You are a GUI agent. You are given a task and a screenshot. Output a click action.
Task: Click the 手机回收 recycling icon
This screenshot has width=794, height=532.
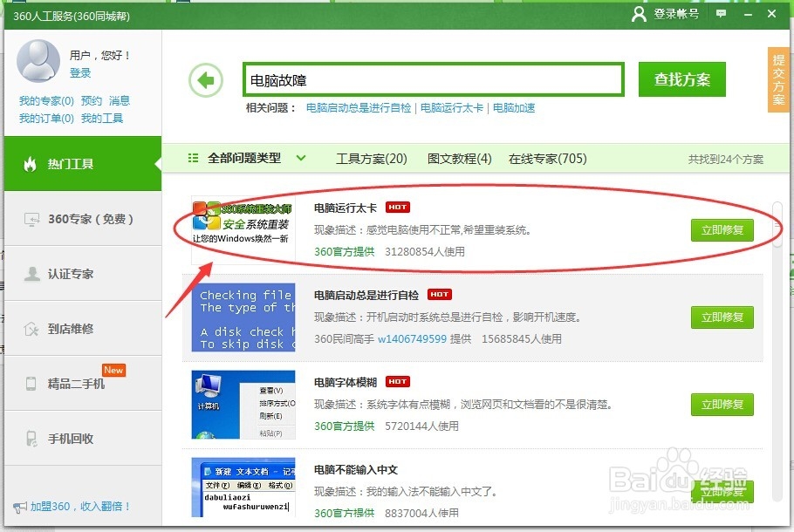click(31, 439)
